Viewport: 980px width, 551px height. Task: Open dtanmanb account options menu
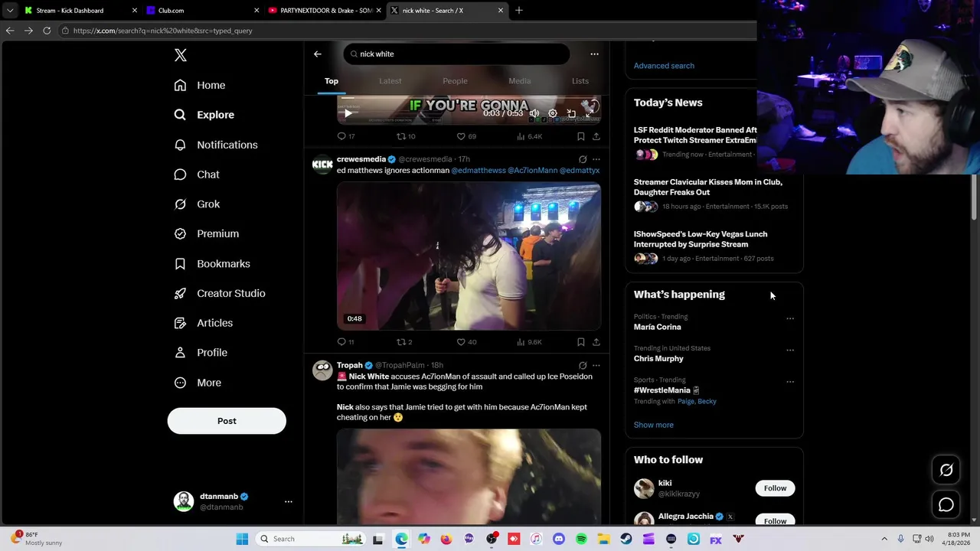[289, 501]
